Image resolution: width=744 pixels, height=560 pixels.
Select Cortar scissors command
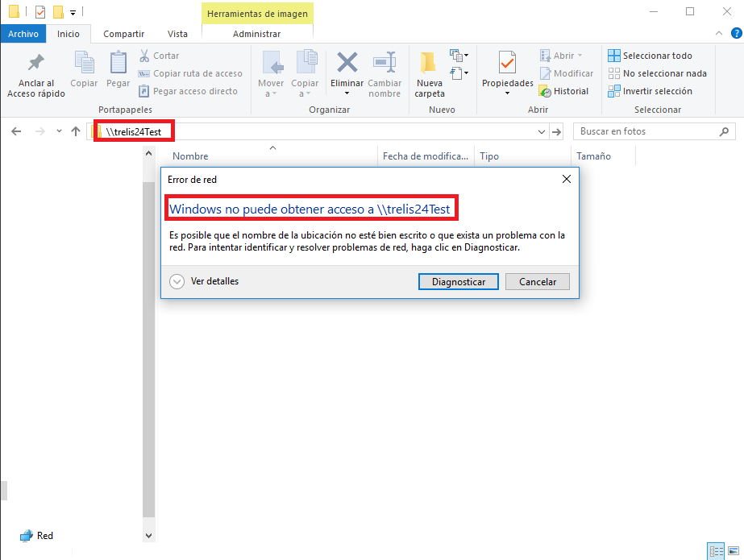[159, 56]
